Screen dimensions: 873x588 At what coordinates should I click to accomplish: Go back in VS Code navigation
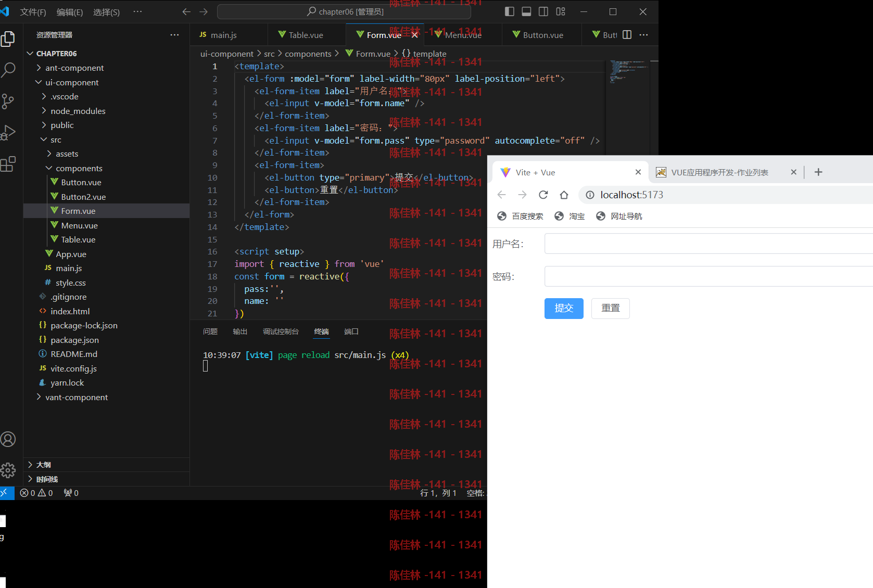[186, 11]
